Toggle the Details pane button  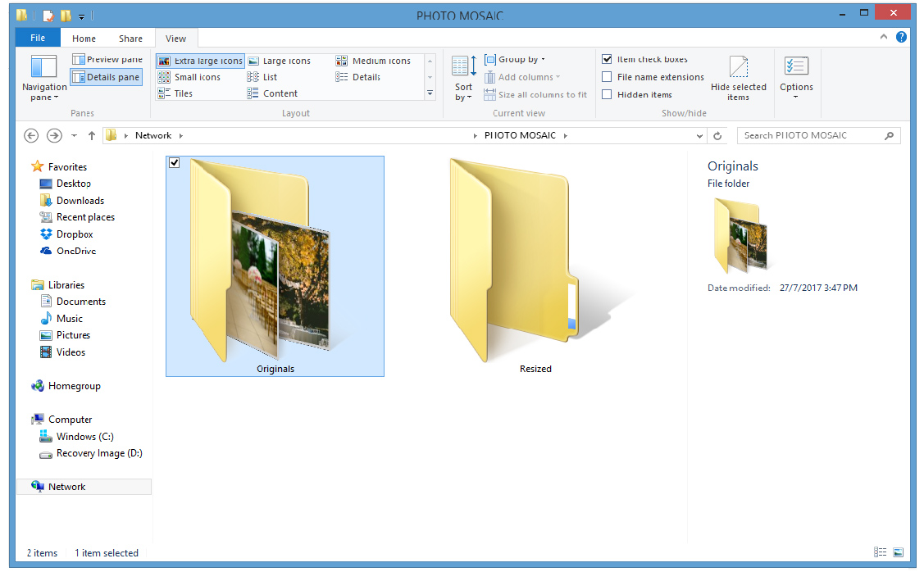pyautogui.click(x=106, y=77)
